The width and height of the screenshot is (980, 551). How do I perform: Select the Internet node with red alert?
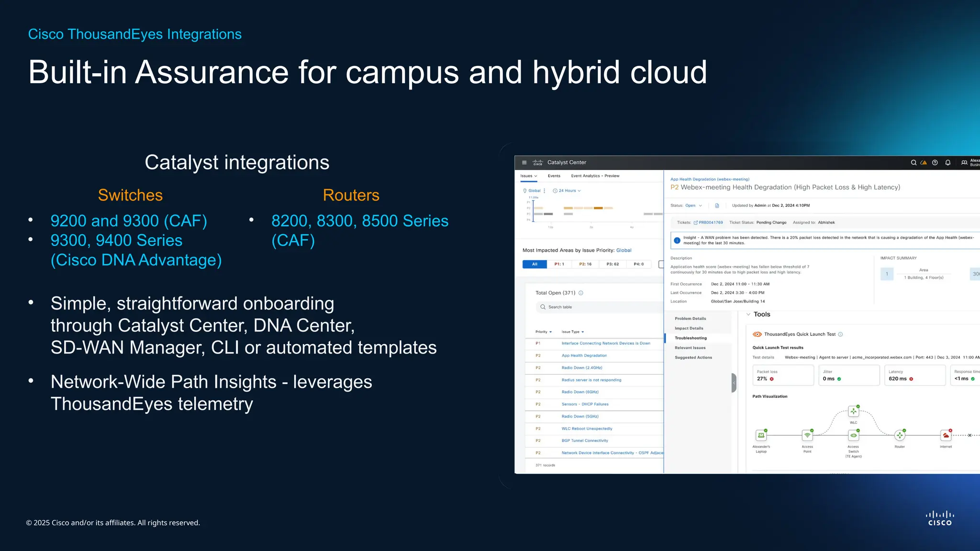click(x=946, y=435)
